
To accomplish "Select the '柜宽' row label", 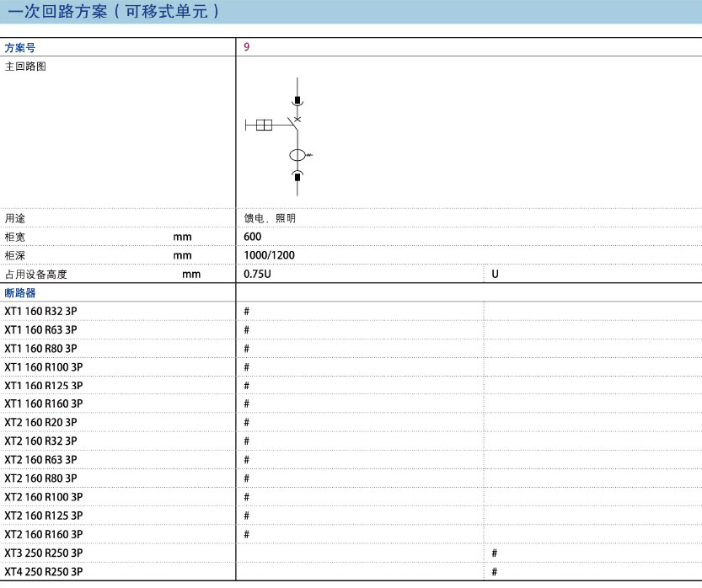I will 15,237.
